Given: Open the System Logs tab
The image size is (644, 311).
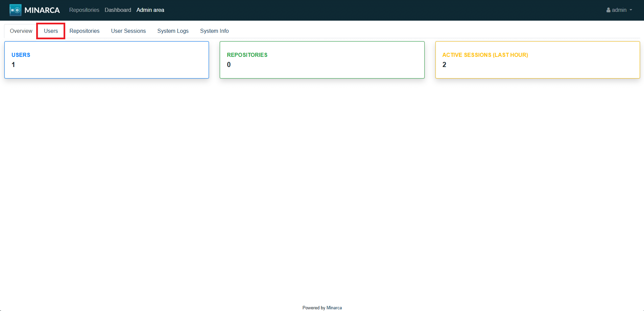Looking at the screenshot, I should point(173,31).
